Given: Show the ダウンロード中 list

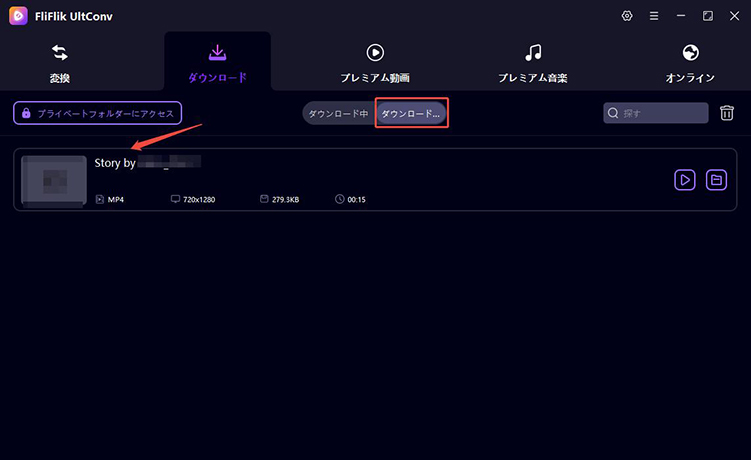Looking at the screenshot, I should point(338,114).
